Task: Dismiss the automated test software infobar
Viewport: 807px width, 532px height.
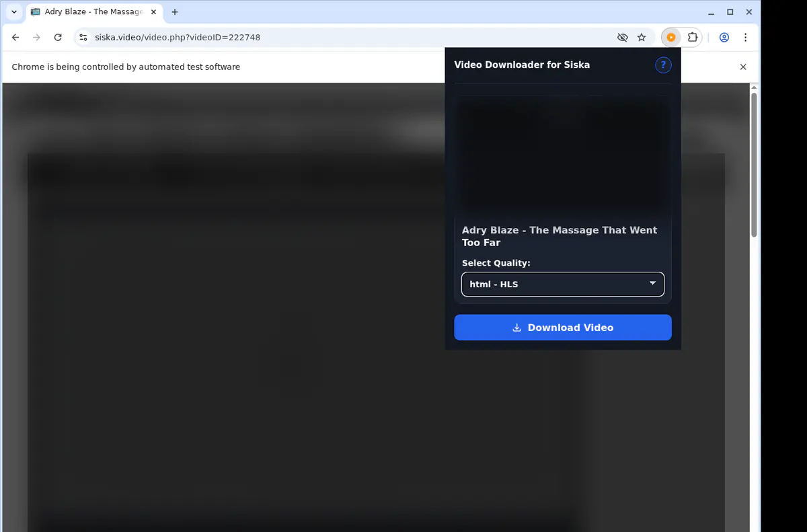Action: (x=743, y=67)
